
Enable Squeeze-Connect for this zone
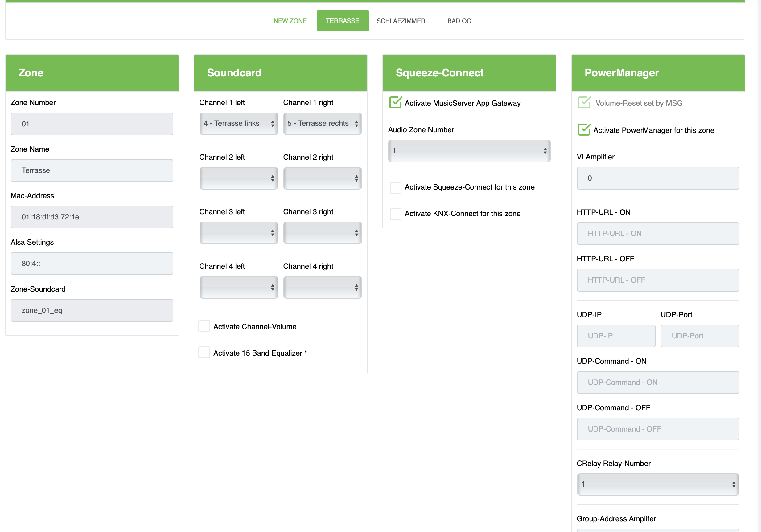pyautogui.click(x=395, y=187)
